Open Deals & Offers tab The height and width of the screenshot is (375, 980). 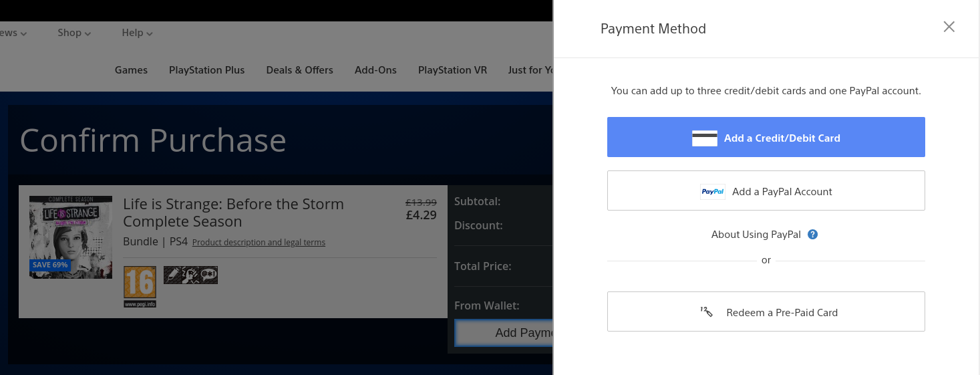[299, 70]
